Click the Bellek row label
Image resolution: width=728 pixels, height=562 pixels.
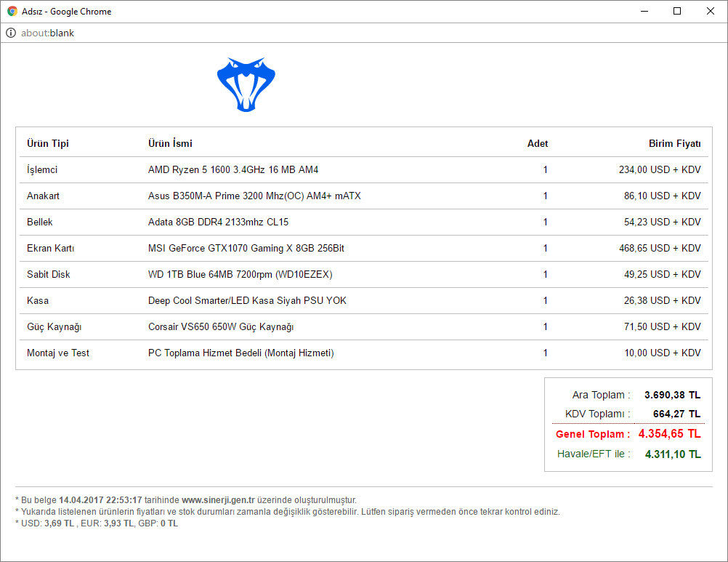[40, 222]
